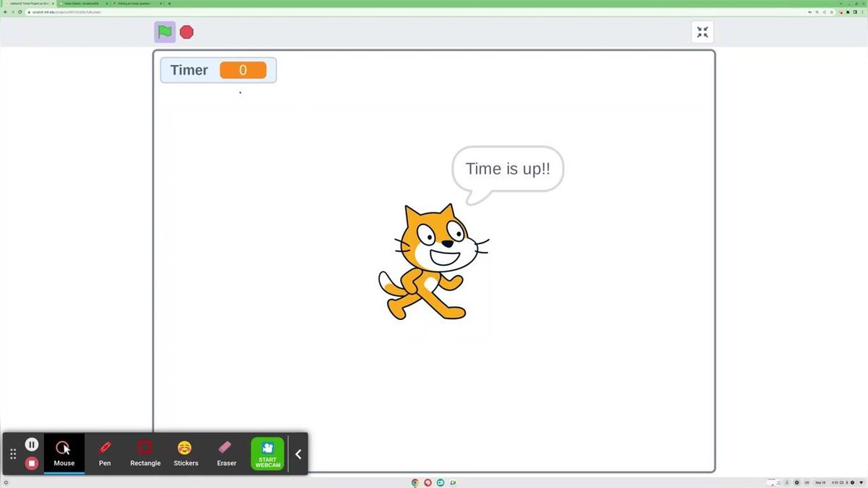Open the red circle app on shelf
Viewport: 868px width, 488px height.
click(427, 482)
